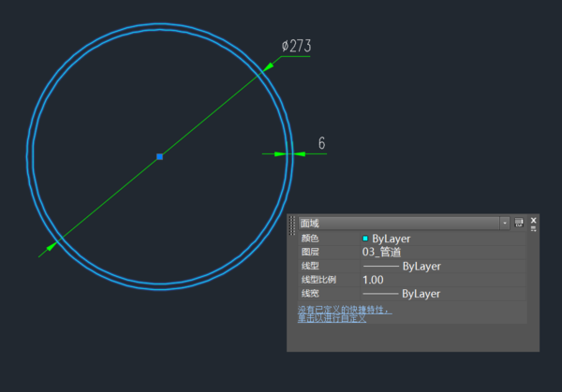
Task: Click the 线型比例 field showing 1.00
Action: coord(373,280)
